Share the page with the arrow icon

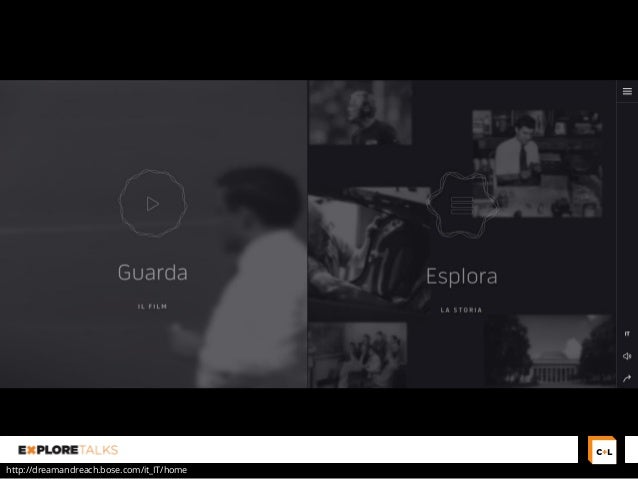pos(627,378)
